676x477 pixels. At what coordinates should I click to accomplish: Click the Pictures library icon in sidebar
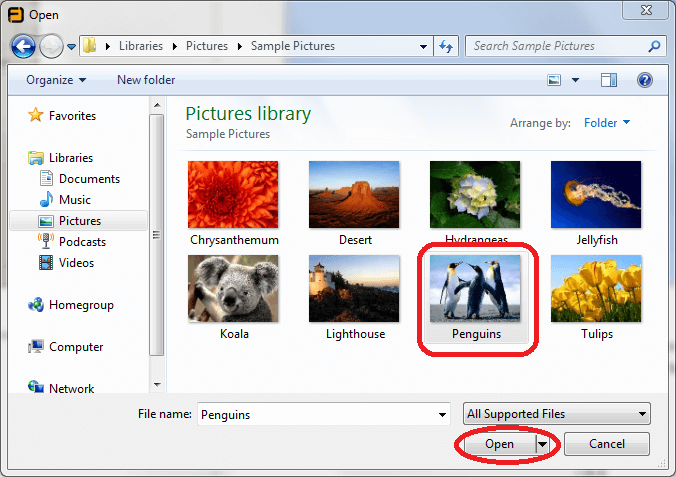(x=46, y=221)
